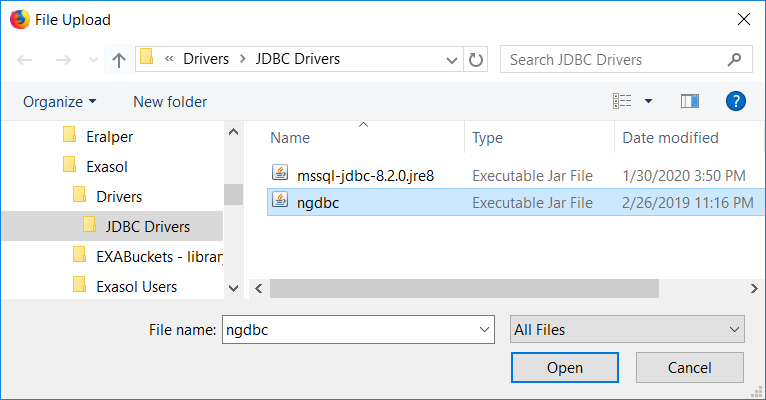Click the mssql-jdbc jar file icon

(x=280, y=172)
